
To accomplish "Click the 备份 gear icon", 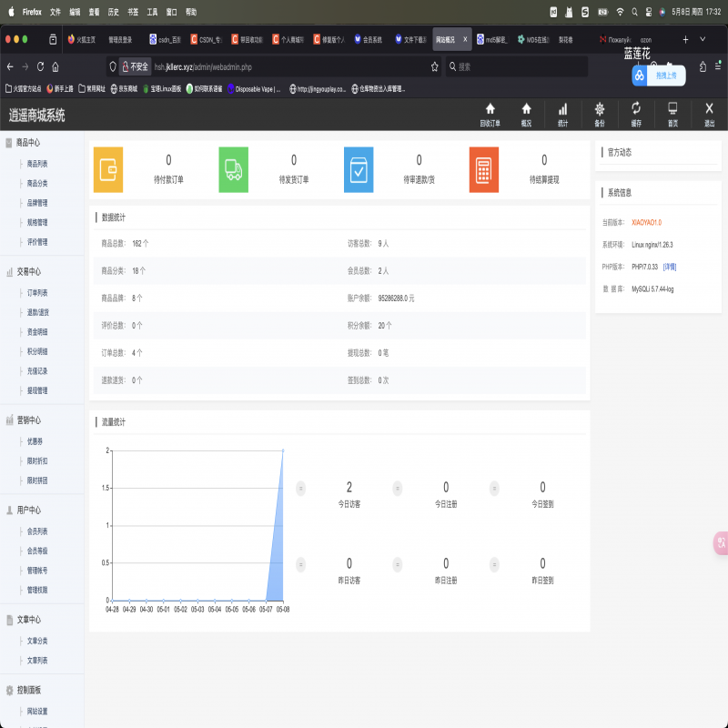I will (x=599, y=108).
